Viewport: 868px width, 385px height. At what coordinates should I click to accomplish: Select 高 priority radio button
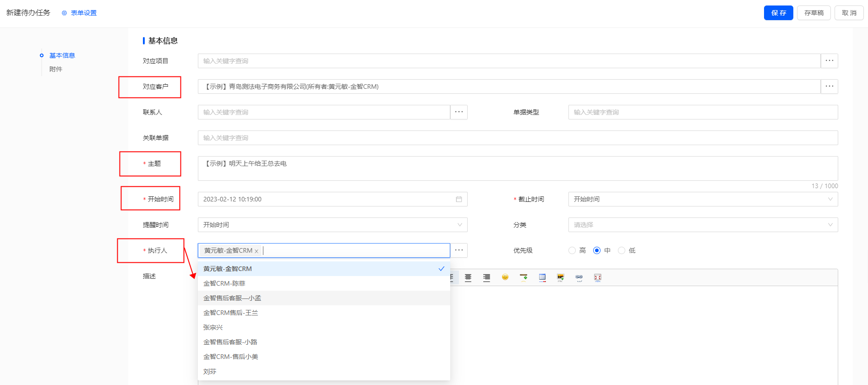(572, 250)
